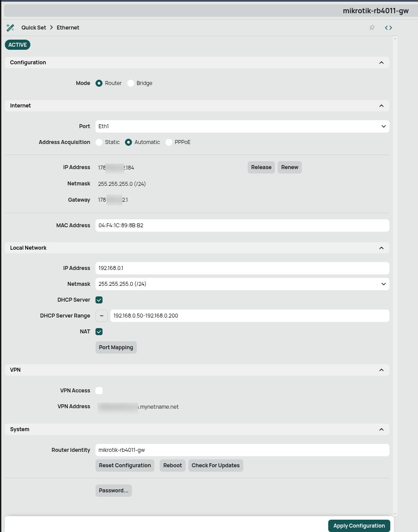Click the Quick Set magic wand icon

(10, 27)
